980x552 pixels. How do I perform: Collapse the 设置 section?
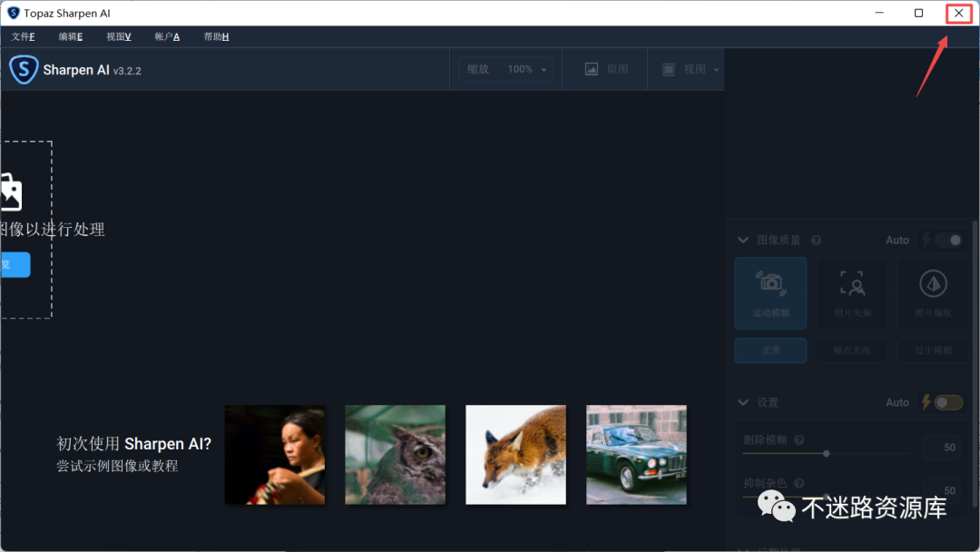742,402
